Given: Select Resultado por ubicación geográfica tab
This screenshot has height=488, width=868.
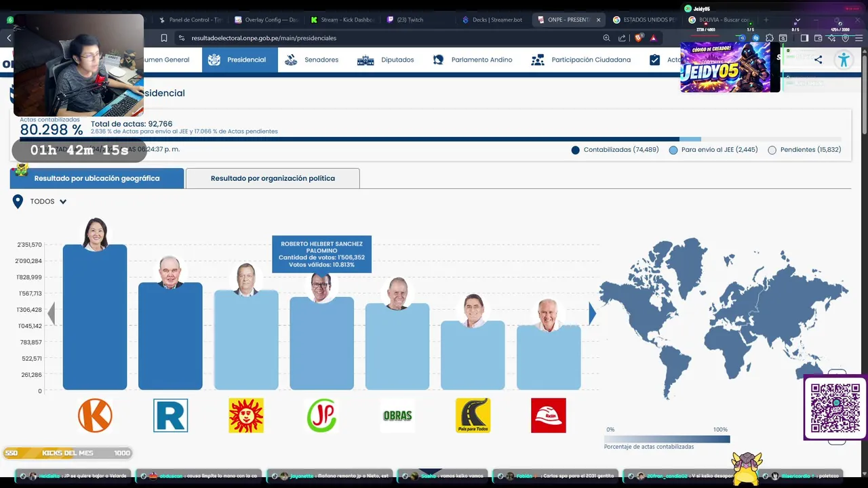Looking at the screenshot, I should [97, 178].
